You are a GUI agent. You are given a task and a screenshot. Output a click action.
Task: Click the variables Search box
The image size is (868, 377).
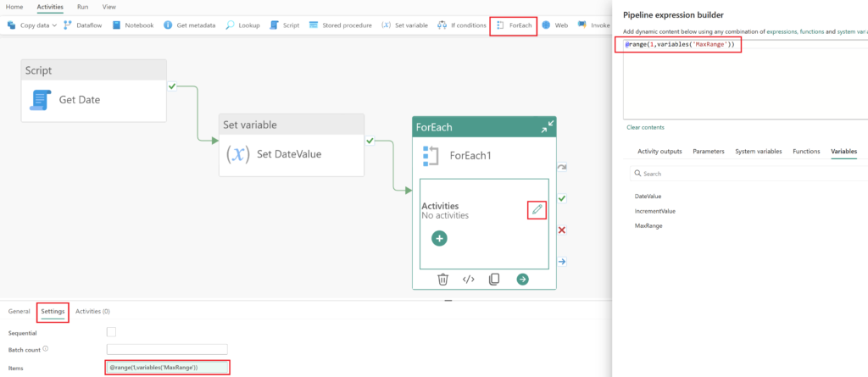(749, 174)
